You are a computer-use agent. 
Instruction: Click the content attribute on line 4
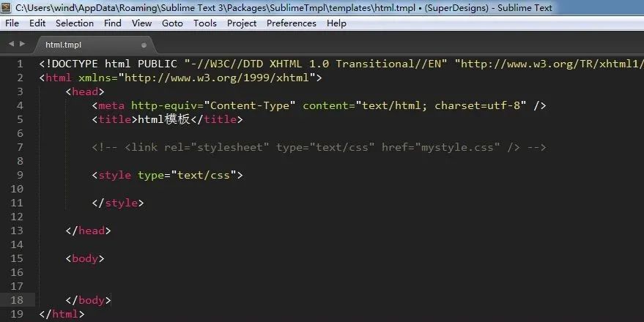click(x=326, y=106)
